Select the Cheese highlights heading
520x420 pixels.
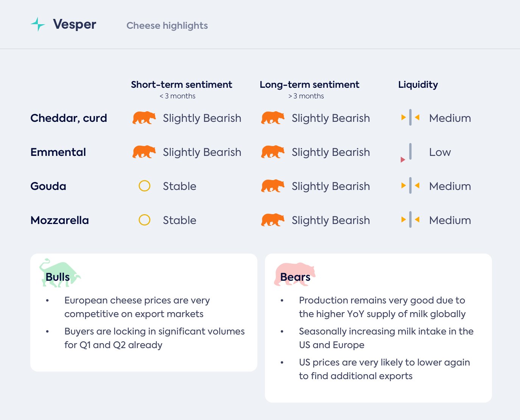pos(167,26)
